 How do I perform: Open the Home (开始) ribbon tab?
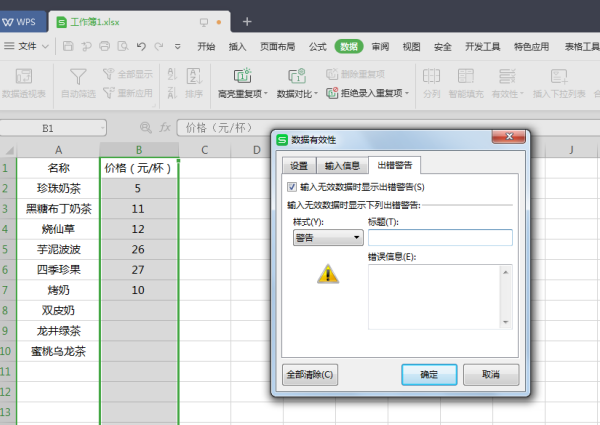(x=206, y=47)
